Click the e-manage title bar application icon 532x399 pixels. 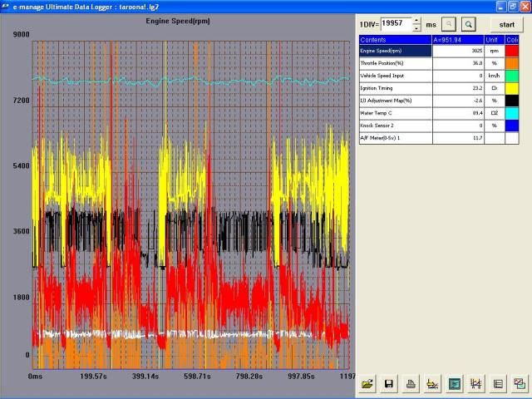tap(6, 7)
